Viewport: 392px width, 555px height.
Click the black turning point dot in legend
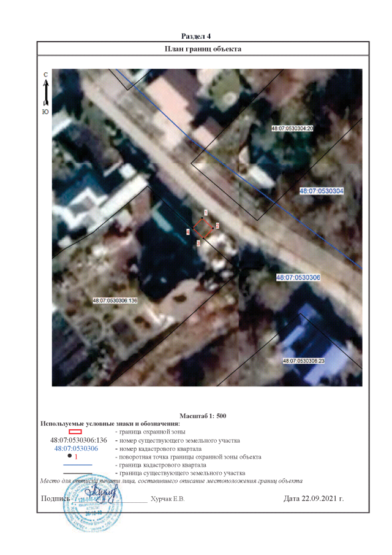click(x=70, y=456)
